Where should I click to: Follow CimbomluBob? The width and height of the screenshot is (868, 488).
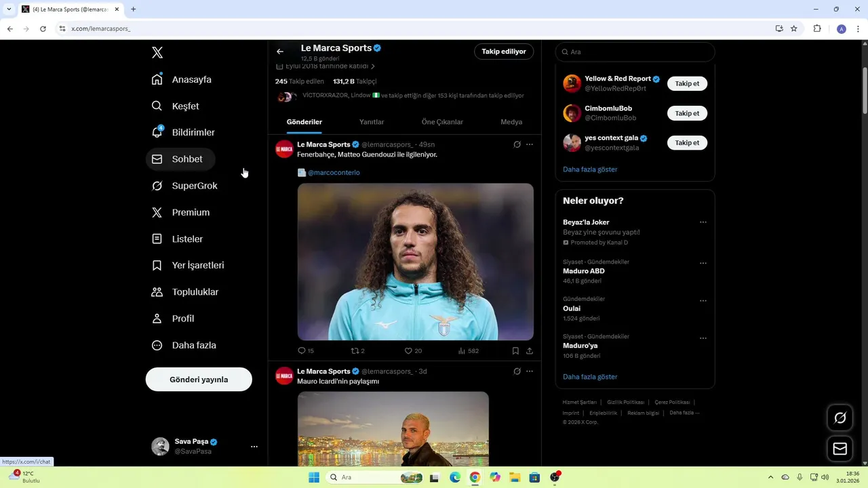[687, 113]
